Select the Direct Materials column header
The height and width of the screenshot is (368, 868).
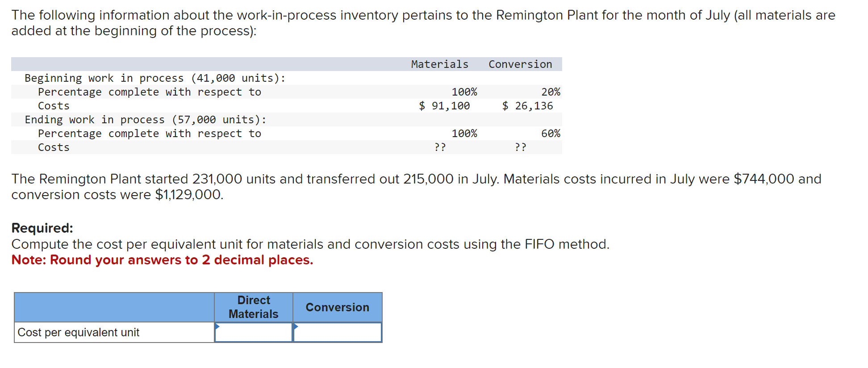253,307
